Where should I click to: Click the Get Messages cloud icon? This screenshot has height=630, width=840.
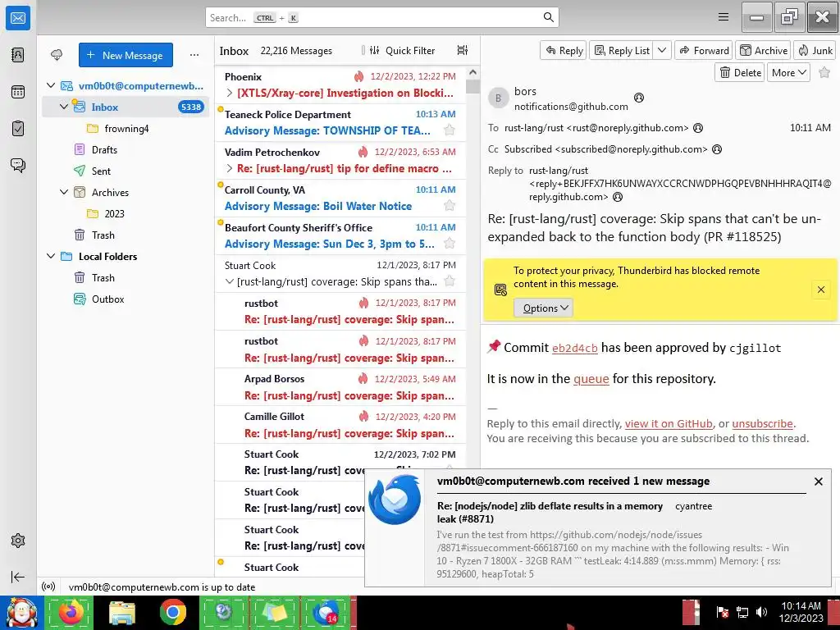click(57, 55)
